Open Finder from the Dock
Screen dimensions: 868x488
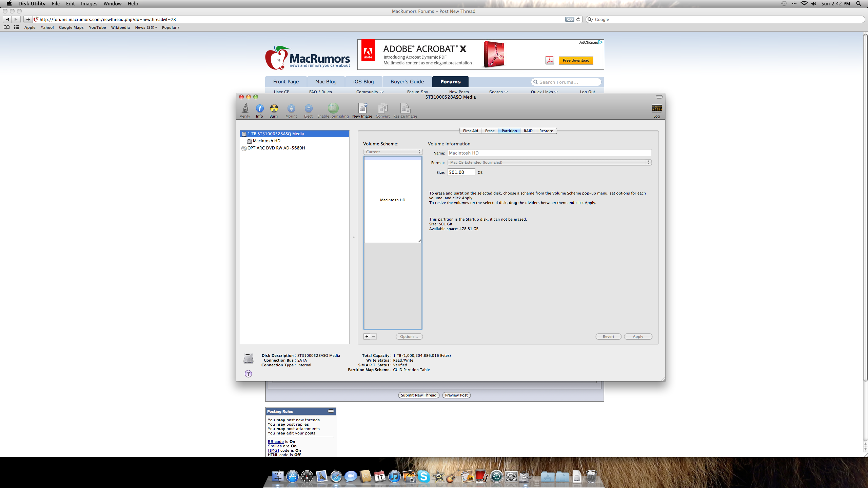[x=278, y=476]
